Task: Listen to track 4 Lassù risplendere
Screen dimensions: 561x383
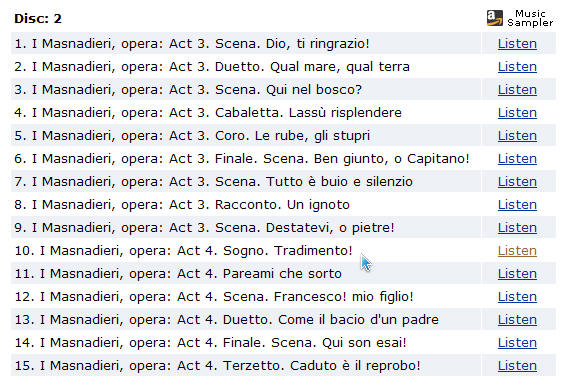Action: 517,113
